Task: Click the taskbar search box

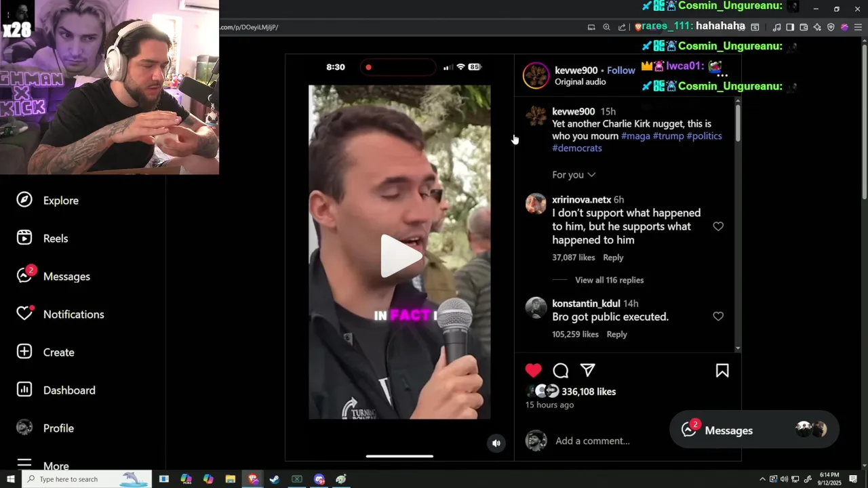Action: [87, 479]
